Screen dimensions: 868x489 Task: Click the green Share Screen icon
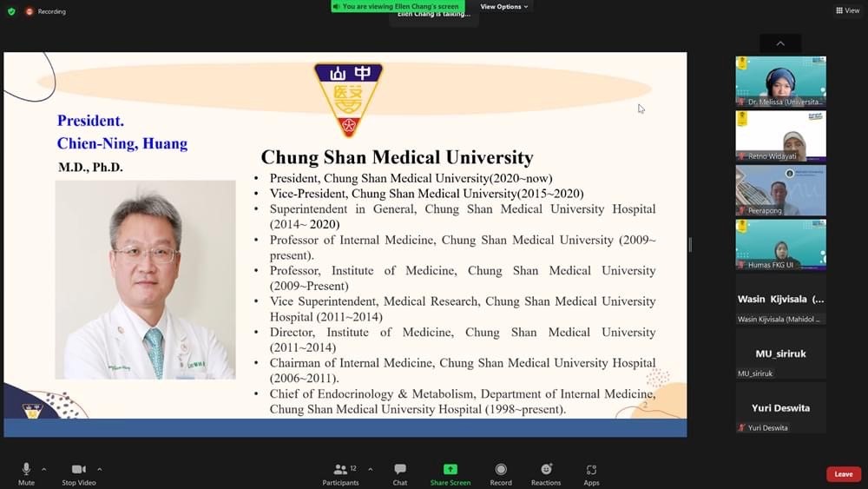(x=450, y=470)
